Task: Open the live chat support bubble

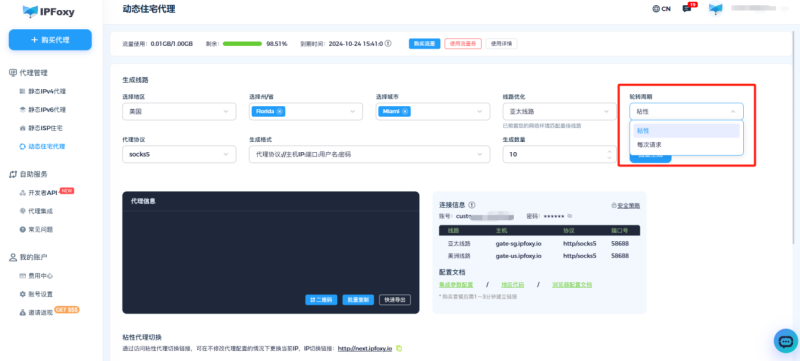Action: 786,341
